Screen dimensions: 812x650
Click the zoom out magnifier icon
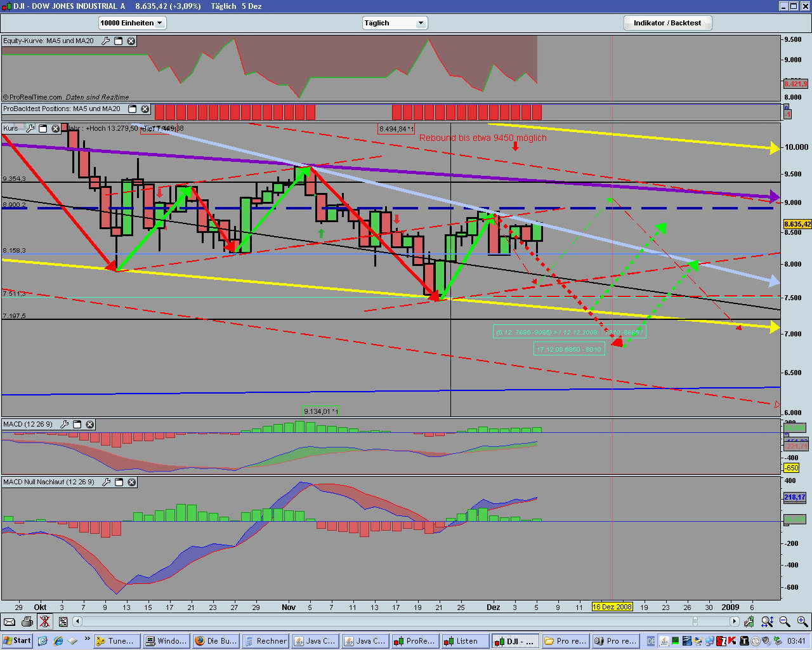coord(785,621)
